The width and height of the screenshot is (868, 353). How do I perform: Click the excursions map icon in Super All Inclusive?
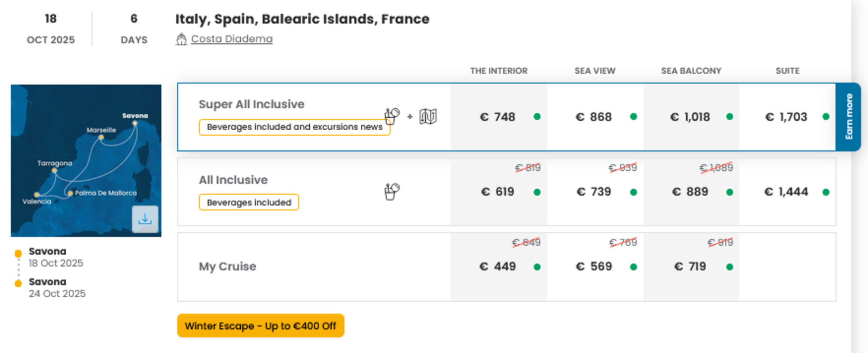point(428,116)
